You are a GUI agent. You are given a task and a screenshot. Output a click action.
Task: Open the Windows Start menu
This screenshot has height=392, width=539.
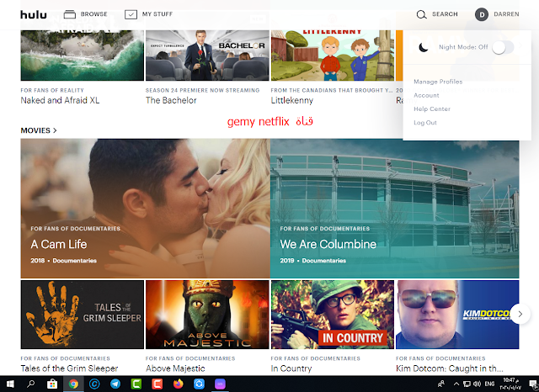coord(10,384)
